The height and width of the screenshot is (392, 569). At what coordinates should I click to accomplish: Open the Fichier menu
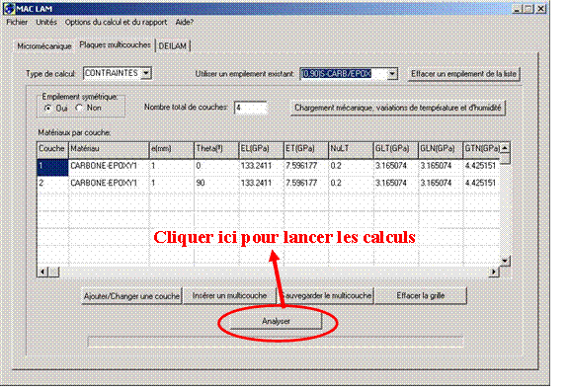click(x=17, y=22)
